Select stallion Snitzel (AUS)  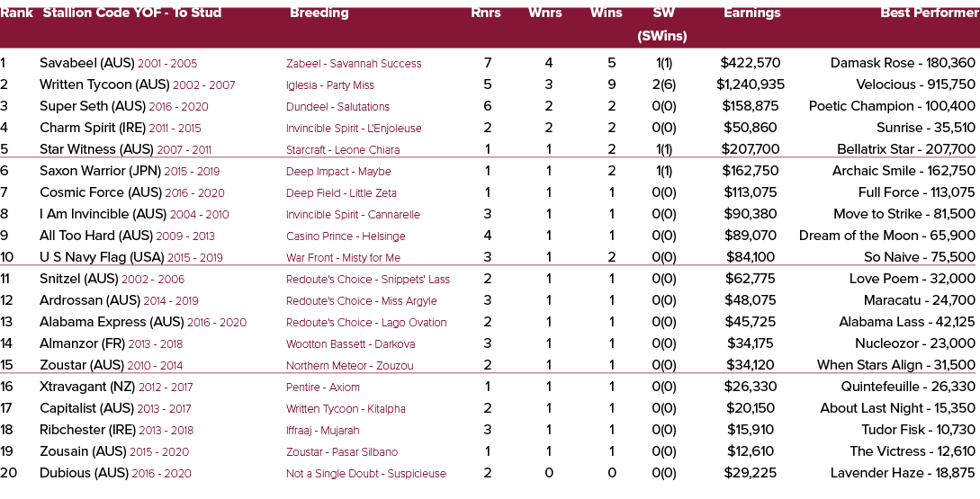[x=79, y=279]
